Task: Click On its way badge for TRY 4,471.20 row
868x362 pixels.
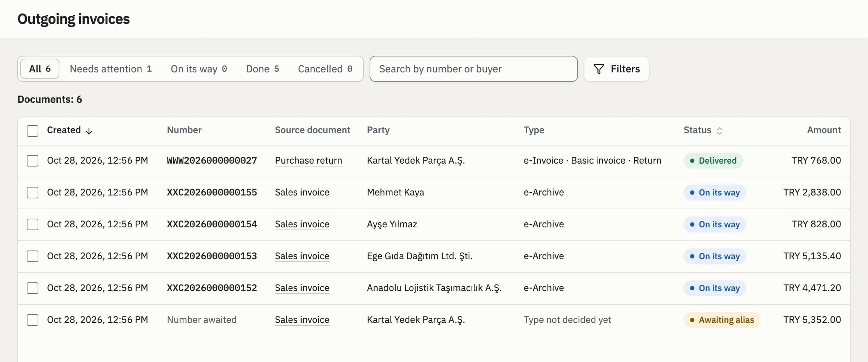Action: [x=715, y=288]
